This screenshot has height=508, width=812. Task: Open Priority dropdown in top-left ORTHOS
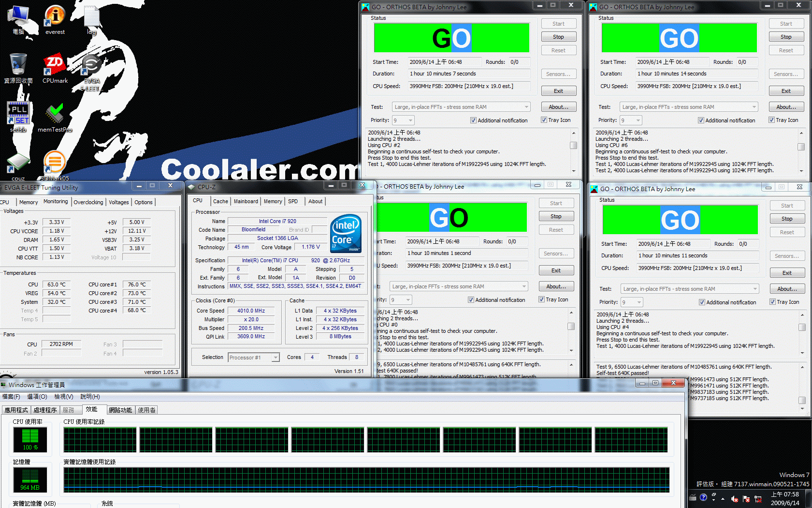pyautogui.click(x=403, y=120)
